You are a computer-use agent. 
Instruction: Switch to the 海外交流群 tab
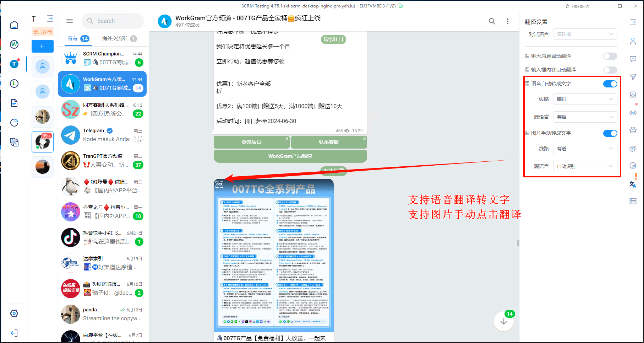119,39
